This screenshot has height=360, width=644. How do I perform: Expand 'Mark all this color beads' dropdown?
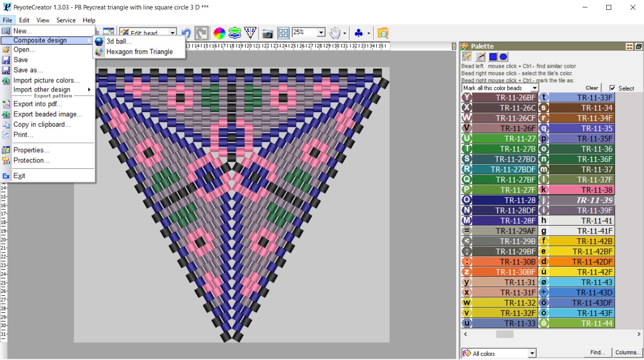534,88
